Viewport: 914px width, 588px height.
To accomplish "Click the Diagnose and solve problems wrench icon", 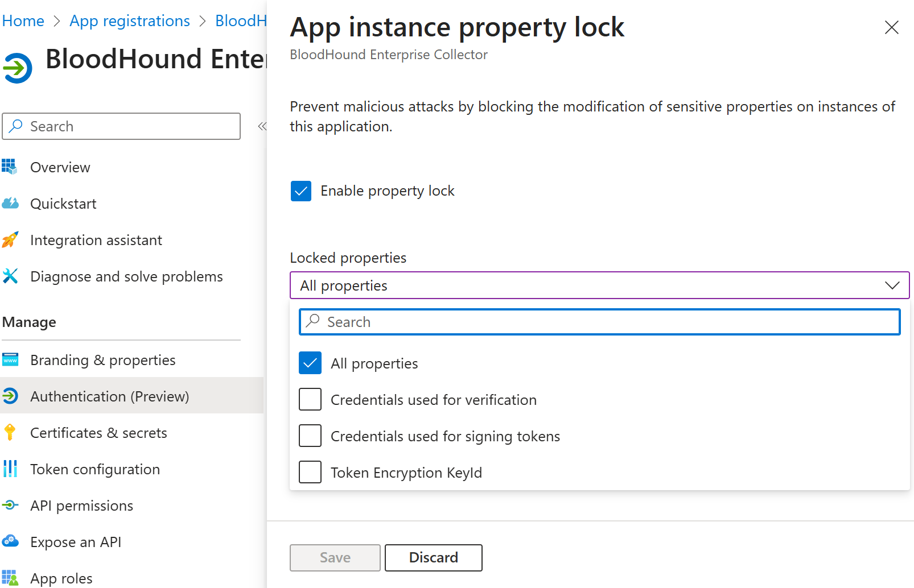I will [x=10, y=276].
